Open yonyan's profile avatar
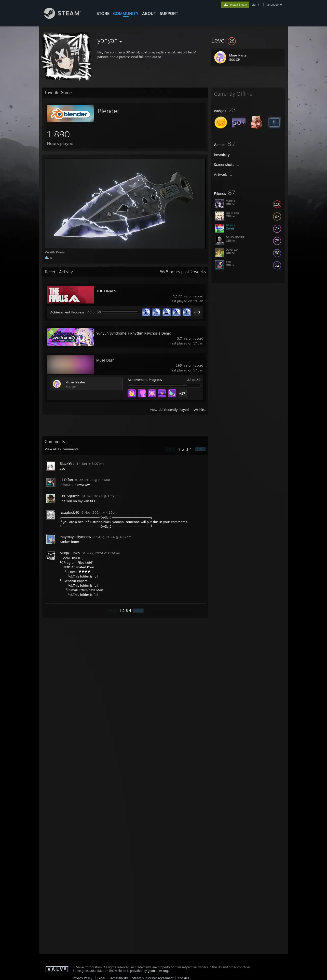This screenshot has height=980, width=327. coord(67,57)
